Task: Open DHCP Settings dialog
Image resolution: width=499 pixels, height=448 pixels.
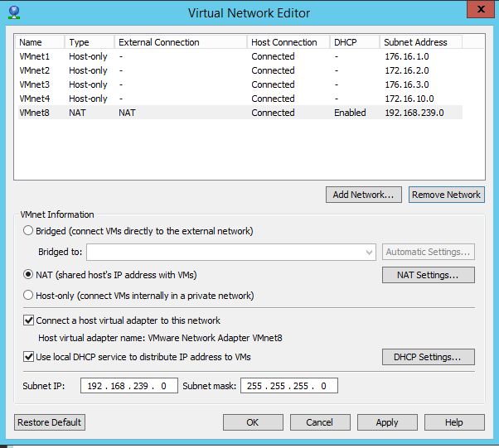Action: 429,357
